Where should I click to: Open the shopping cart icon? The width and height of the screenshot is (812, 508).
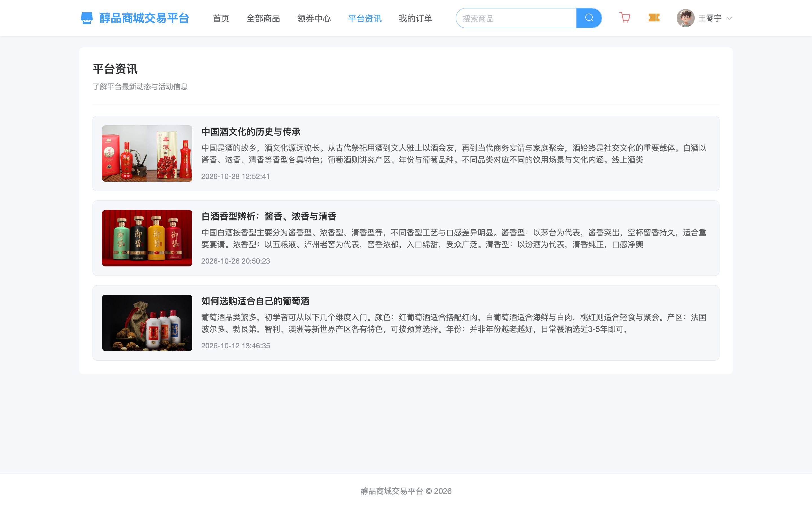point(625,18)
